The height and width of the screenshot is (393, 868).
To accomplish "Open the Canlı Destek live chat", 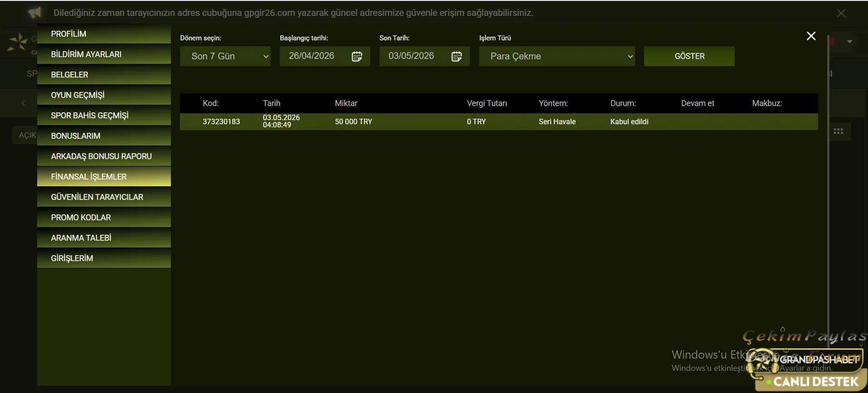I will pyautogui.click(x=811, y=381).
